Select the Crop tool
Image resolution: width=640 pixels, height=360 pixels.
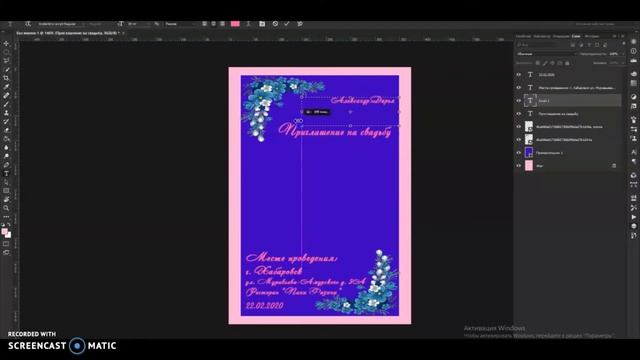(x=6, y=78)
